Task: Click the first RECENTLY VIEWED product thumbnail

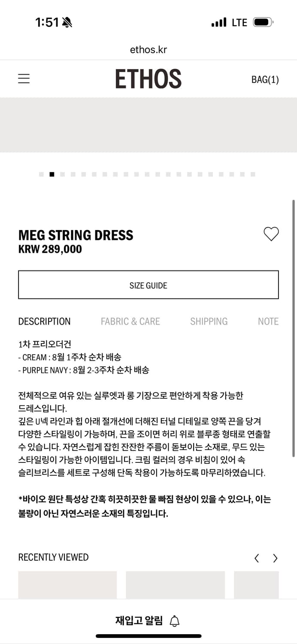Action: (67, 586)
